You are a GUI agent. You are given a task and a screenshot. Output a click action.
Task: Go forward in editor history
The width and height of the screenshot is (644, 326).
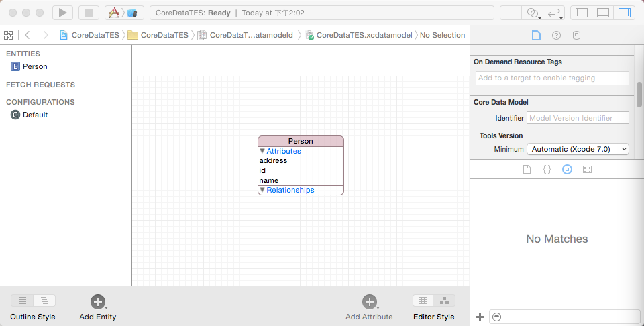click(45, 35)
